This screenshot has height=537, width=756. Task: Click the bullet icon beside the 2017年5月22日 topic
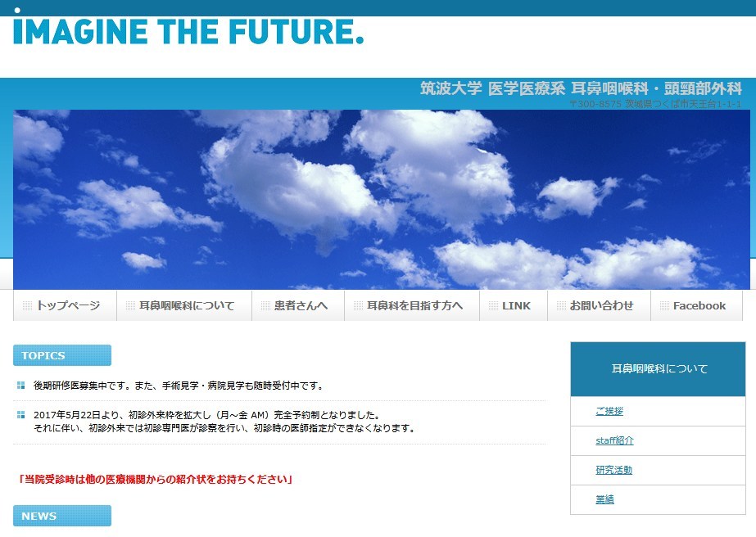[20, 415]
